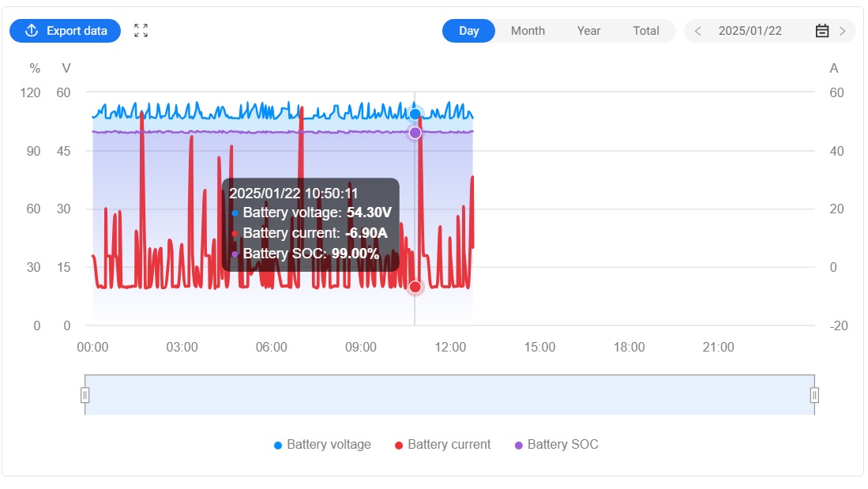Click the 21:00 x-axis label
Image resolution: width=868 pixels, height=489 pixels.
pyautogui.click(x=719, y=348)
